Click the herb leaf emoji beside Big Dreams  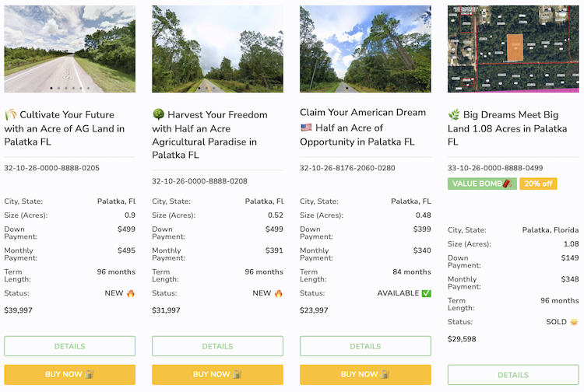[x=454, y=114]
